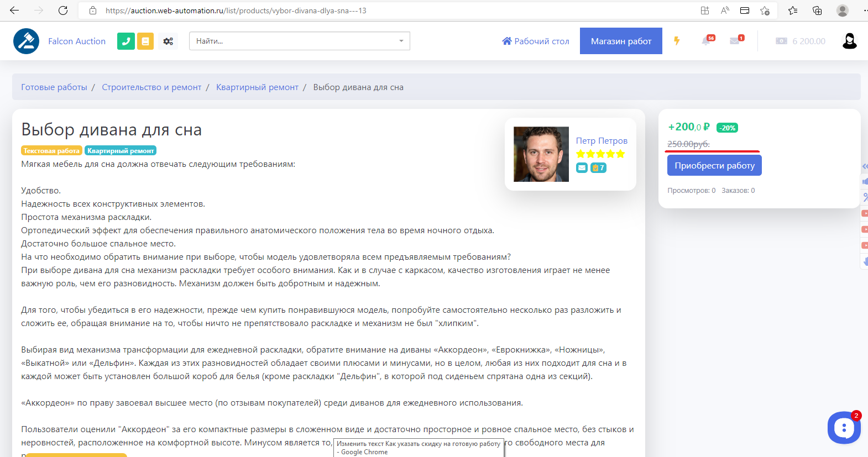
Task: Open the Магазин работ tab
Action: [x=621, y=41]
